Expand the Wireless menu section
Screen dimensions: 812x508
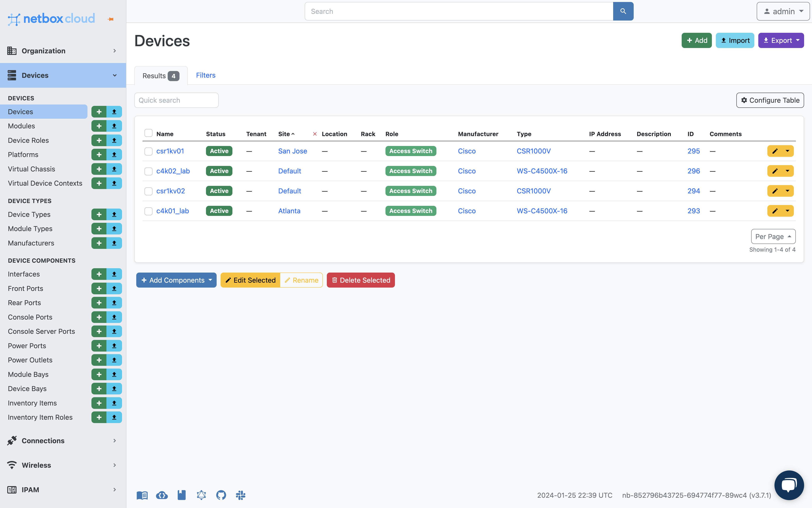point(63,465)
